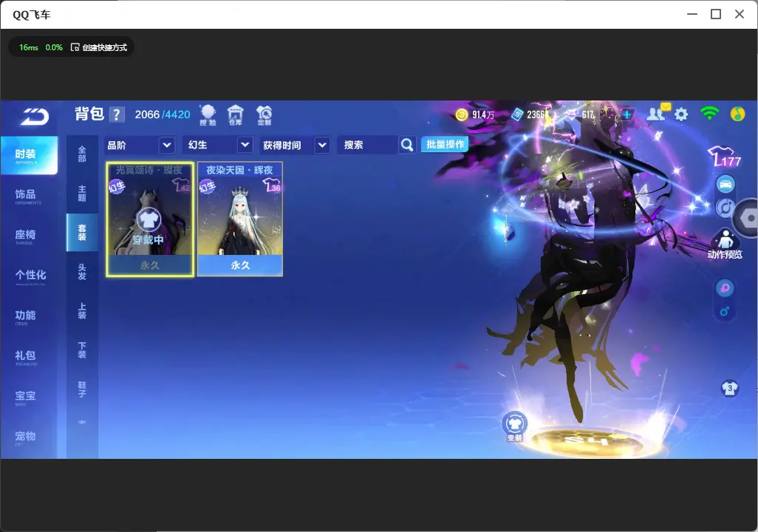This screenshot has width=758, height=532.
Task: Select the 饰品 ornaments tab
Action: pos(29,196)
